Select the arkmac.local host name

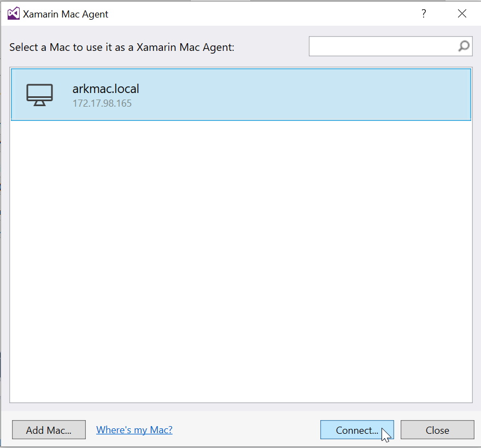[105, 89]
